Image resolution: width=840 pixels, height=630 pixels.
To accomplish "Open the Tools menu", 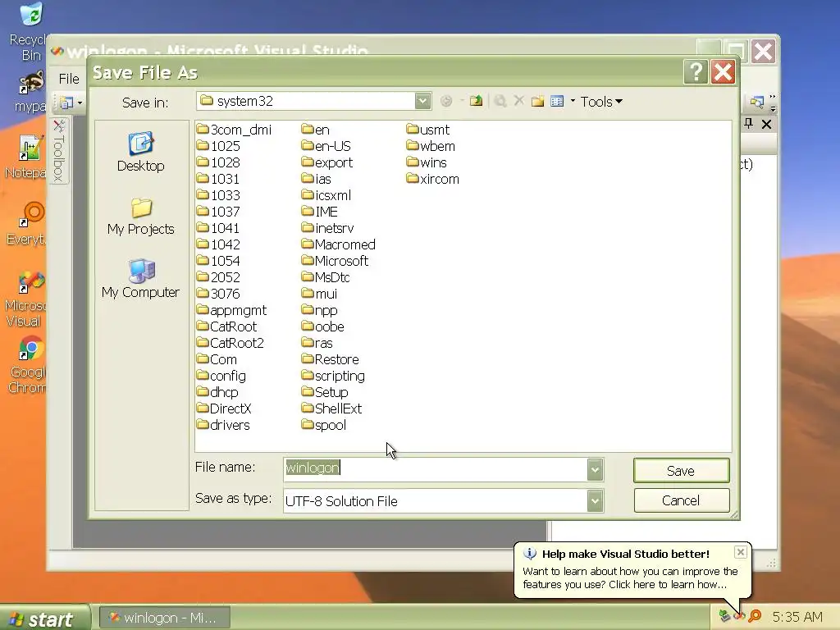I will (601, 102).
